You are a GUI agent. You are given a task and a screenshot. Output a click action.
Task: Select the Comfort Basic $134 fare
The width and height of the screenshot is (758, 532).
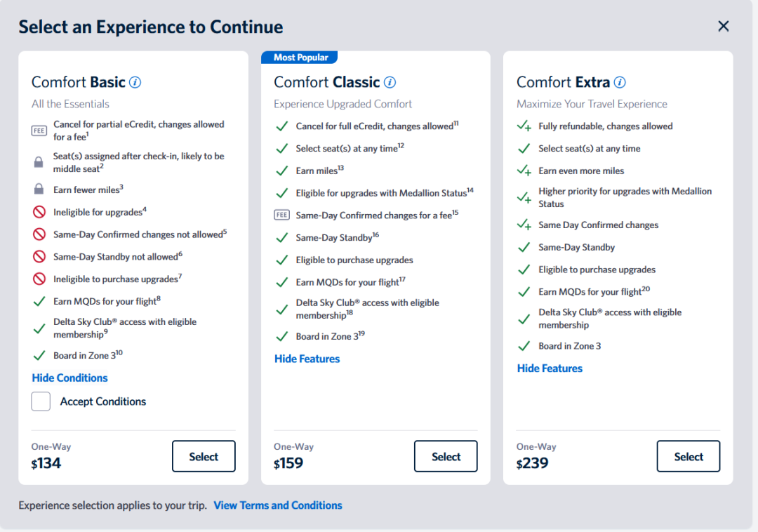coord(204,456)
